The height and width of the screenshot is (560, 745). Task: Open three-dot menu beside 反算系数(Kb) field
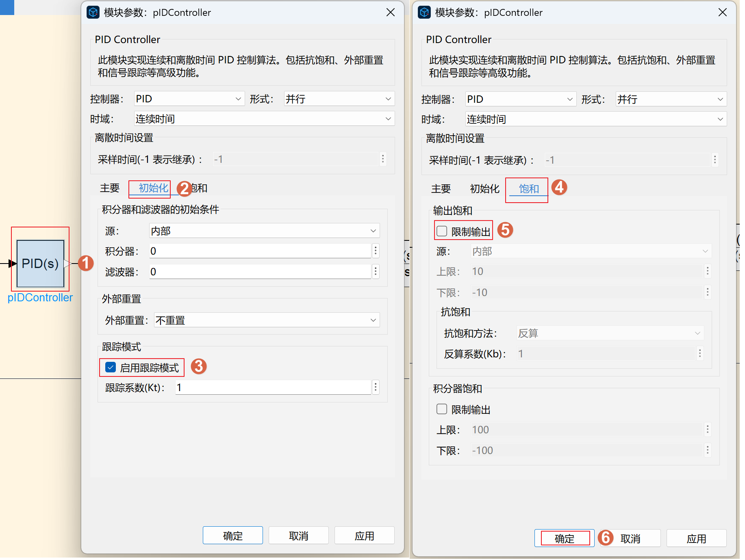699,354
